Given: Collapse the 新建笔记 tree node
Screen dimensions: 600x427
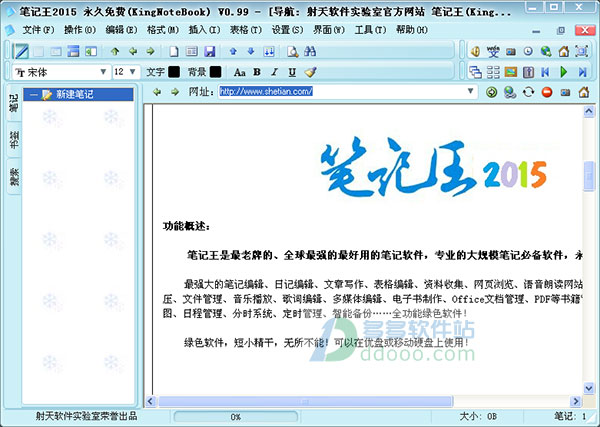Looking at the screenshot, I should coord(34,95).
